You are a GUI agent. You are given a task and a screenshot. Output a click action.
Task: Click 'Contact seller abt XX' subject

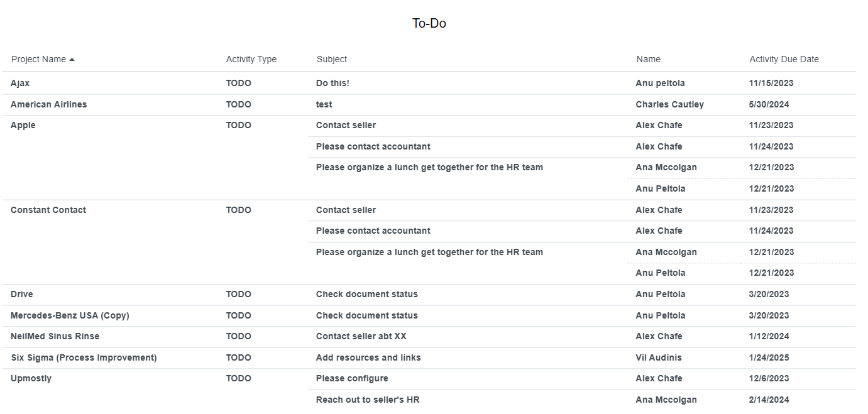pos(361,336)
